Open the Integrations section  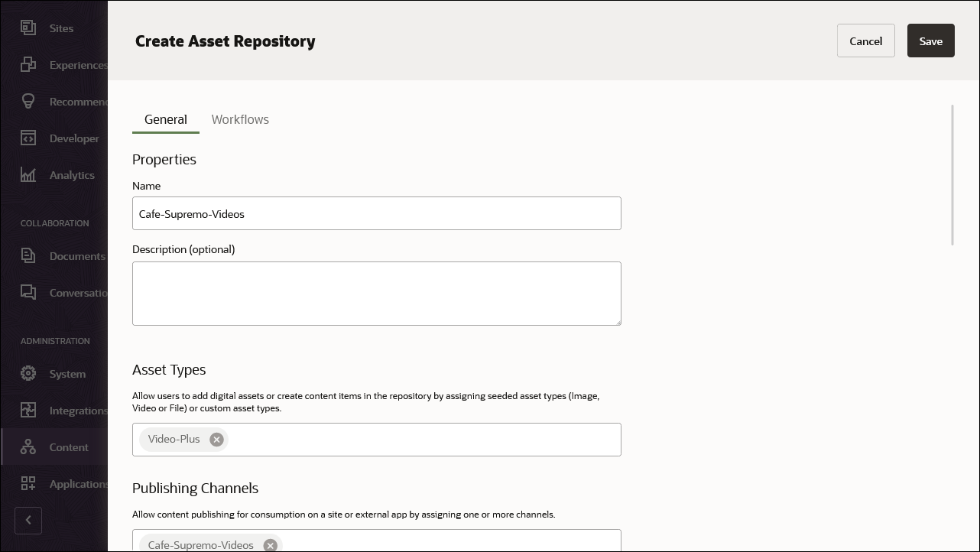[x=79, y=411]
